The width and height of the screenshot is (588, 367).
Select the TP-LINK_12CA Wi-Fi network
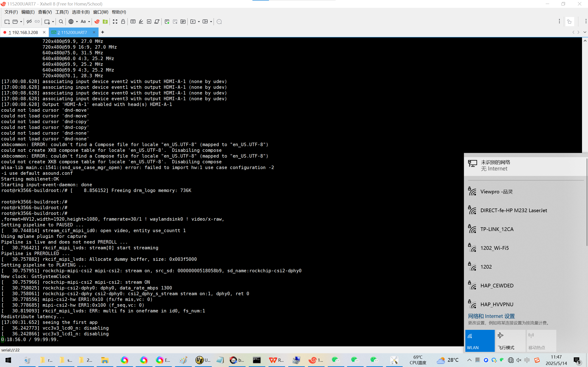(497, 229)
